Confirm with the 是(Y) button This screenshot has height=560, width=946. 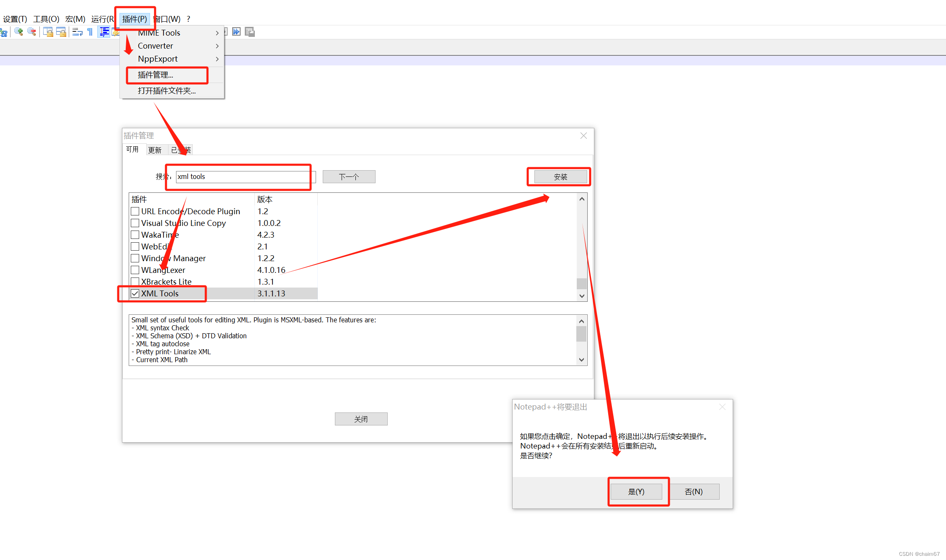636,492
